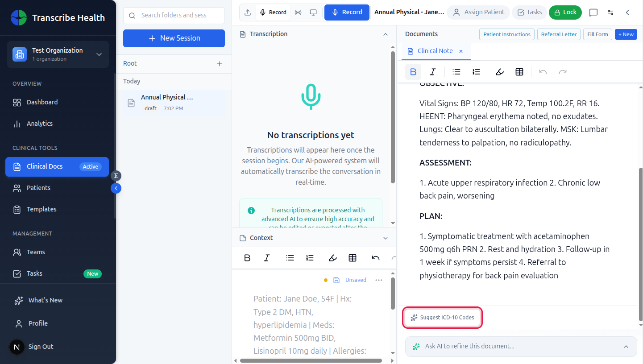Click the save icon next to Unsaved
Viewport: 643px width, 364px height.
click(x=336, y=280)
